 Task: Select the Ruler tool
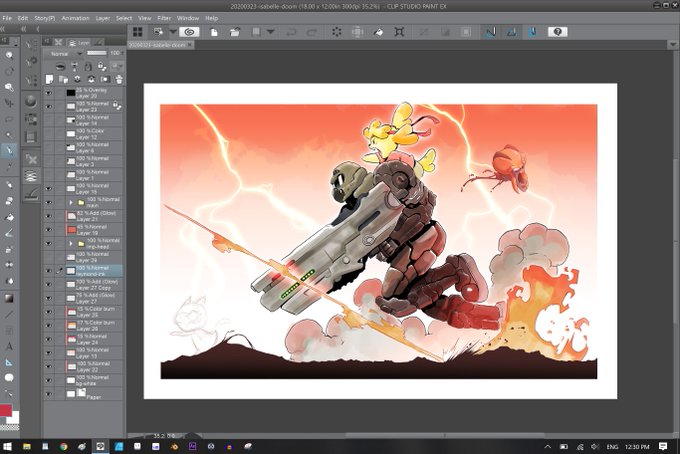point(9,362)
